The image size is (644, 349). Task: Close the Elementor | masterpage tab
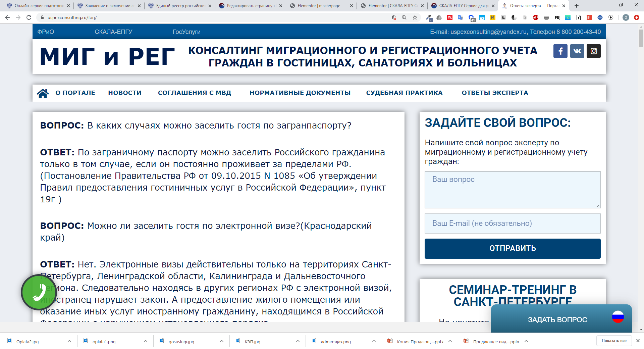(351, 6)
